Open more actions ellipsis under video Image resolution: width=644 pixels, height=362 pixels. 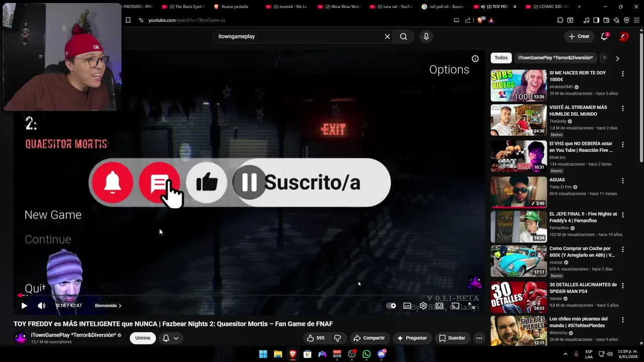coord(479,338)
